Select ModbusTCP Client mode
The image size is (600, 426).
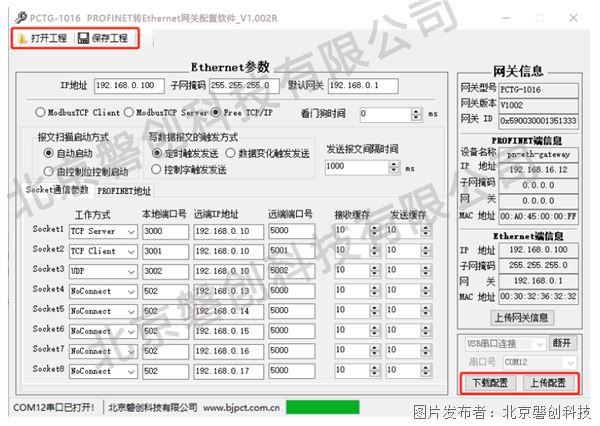tap(77, 113)
